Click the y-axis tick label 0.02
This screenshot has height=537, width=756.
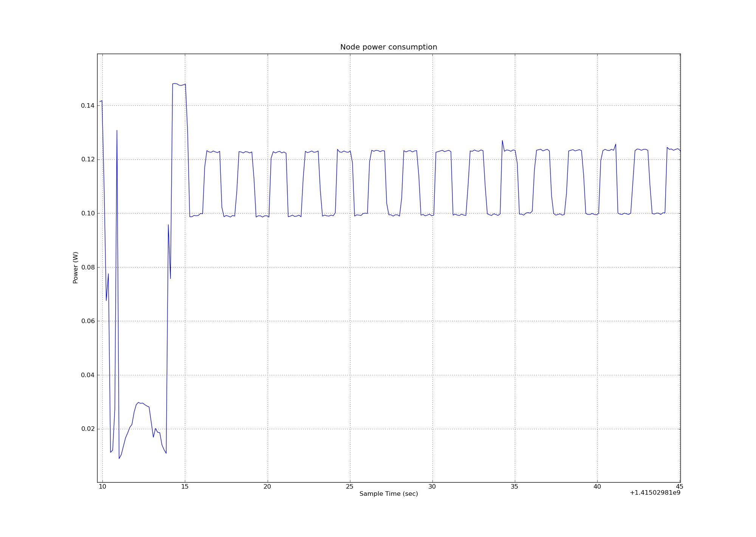click(x=88, y=429)
